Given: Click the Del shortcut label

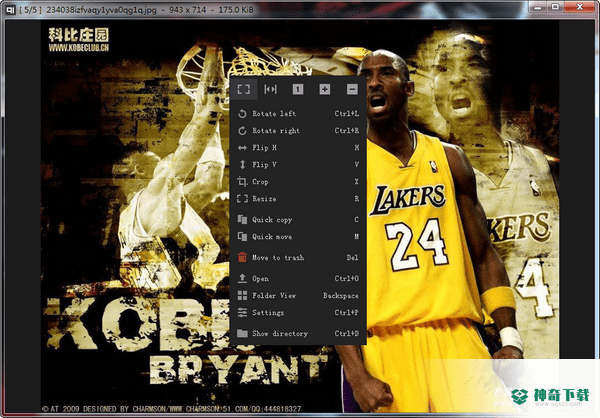Looking at the screenshot, I should 352,257.
